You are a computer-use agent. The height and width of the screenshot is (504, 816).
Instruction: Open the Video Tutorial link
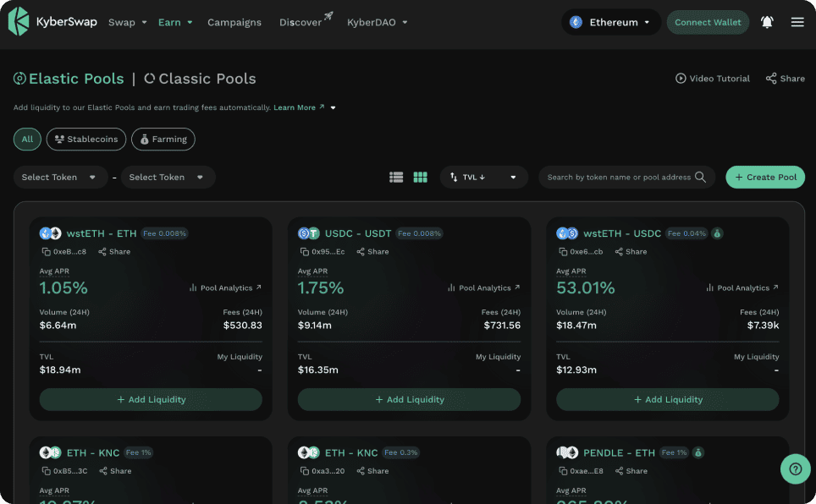(713, 79)
